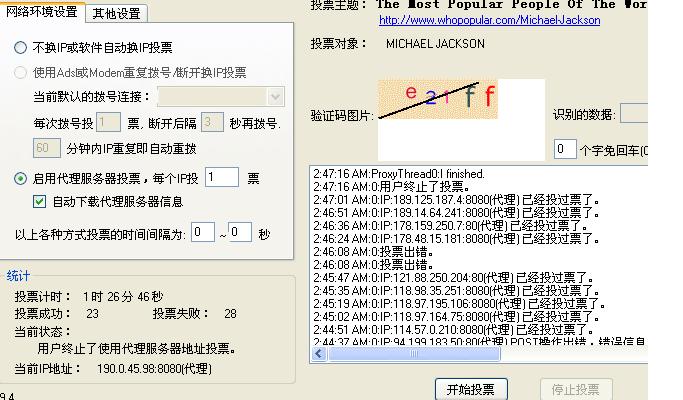Select 不换IP或软件自动换IP投票 radio option

tap(21, 47)
